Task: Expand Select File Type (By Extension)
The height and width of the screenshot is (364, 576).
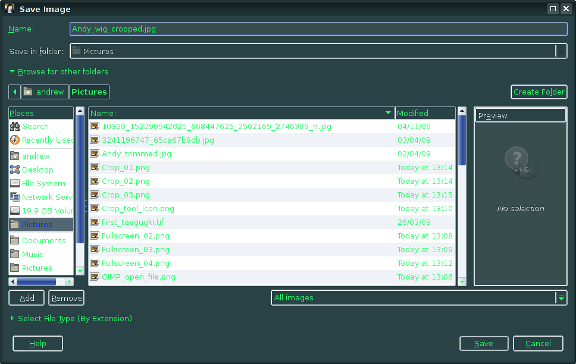Action: (x=71, y=318)
